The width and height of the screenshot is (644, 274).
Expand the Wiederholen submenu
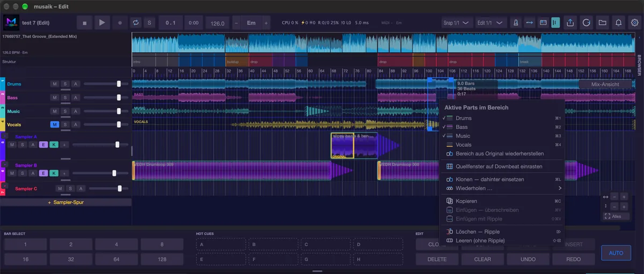(502, 188)
